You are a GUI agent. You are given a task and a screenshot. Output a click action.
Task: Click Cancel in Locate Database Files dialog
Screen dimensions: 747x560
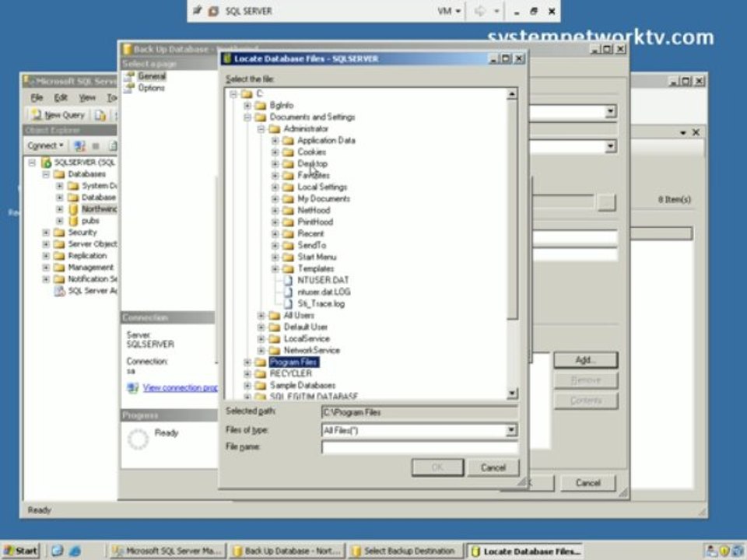click(493, 467)
